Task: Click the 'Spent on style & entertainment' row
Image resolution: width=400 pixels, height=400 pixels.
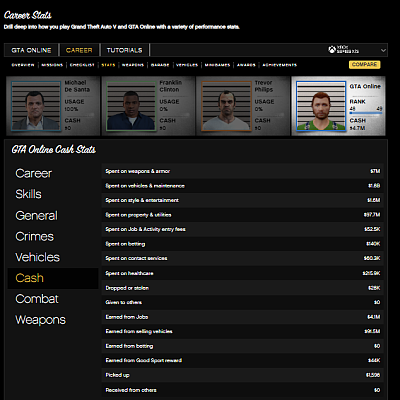Action: (x=243, y=200)
